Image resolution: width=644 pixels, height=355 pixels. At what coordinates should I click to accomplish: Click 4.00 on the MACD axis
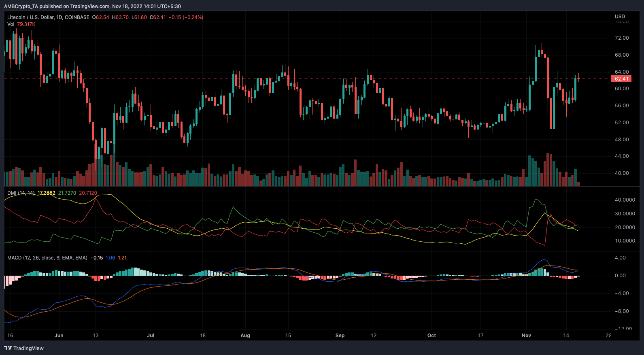click(621, 258)
